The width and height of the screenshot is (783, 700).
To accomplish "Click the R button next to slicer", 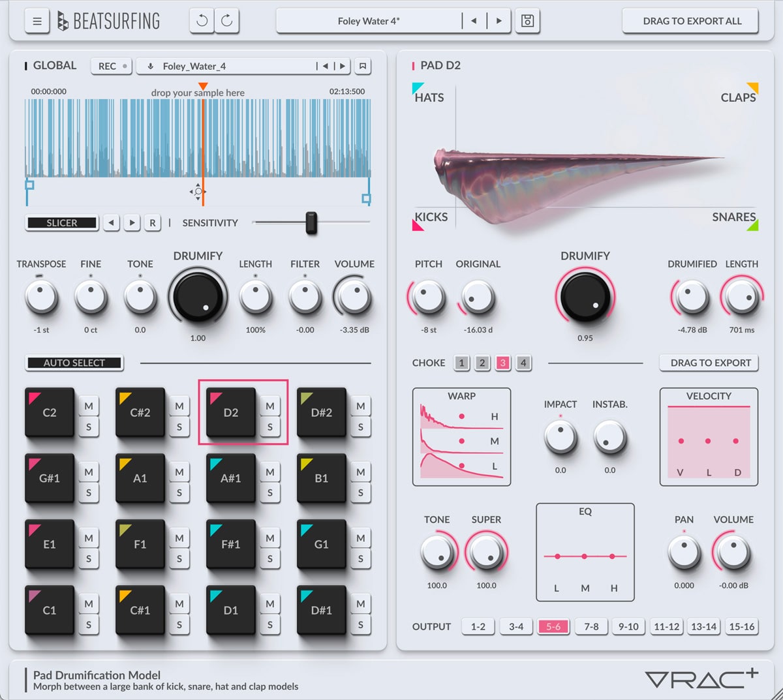I will (x=153, y=222).
